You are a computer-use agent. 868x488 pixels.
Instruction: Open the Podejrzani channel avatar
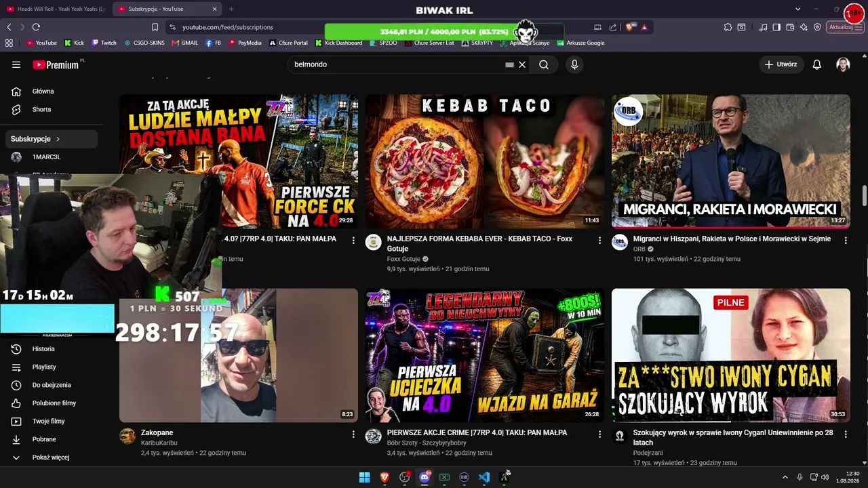620,436
